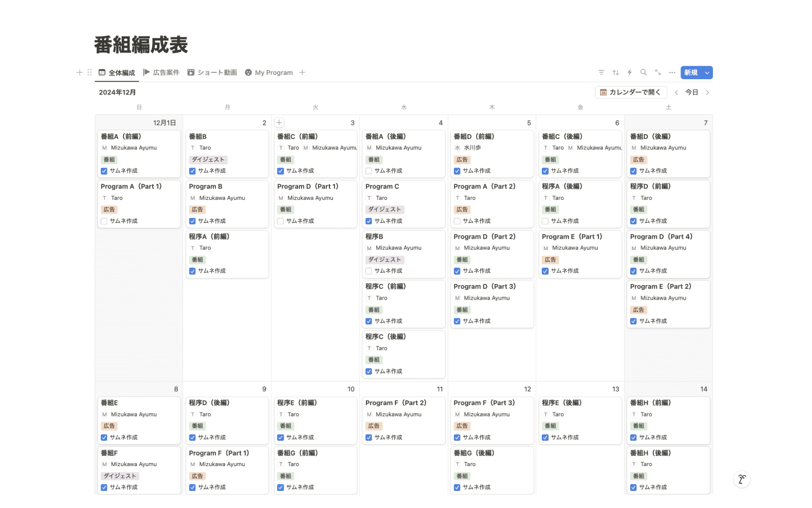This screenshot has width=812, height=508.
Task: Click the カレンダーで開く button
Action: click(x=631, y=92)
